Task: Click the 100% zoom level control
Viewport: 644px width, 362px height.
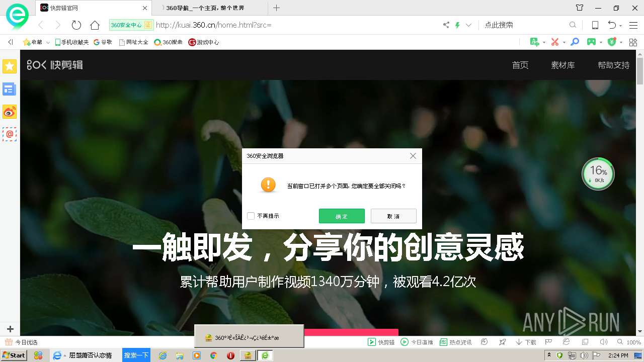Action: click(629, 342)
